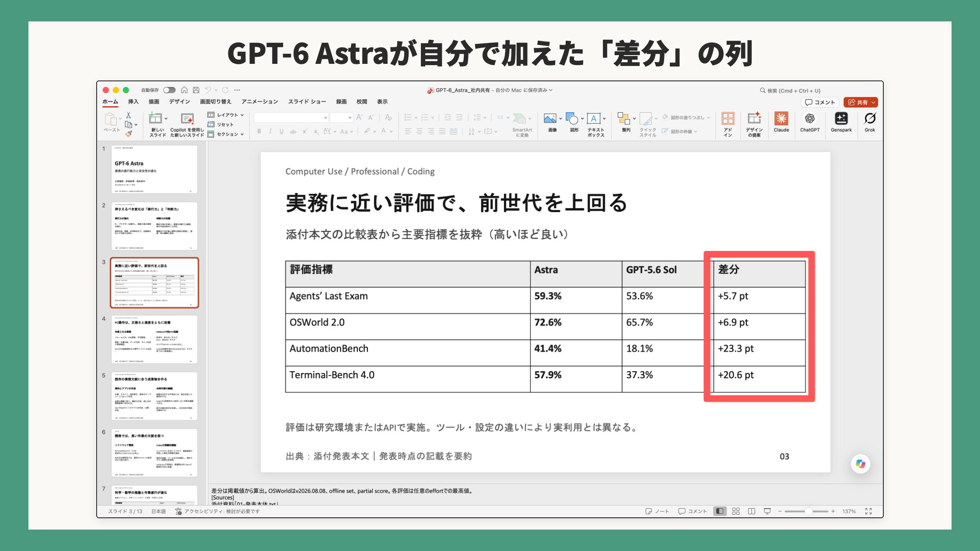Open the ホーム ribbon tab
This screenshot has width=980, height=551.
click(x=110, y=101)
